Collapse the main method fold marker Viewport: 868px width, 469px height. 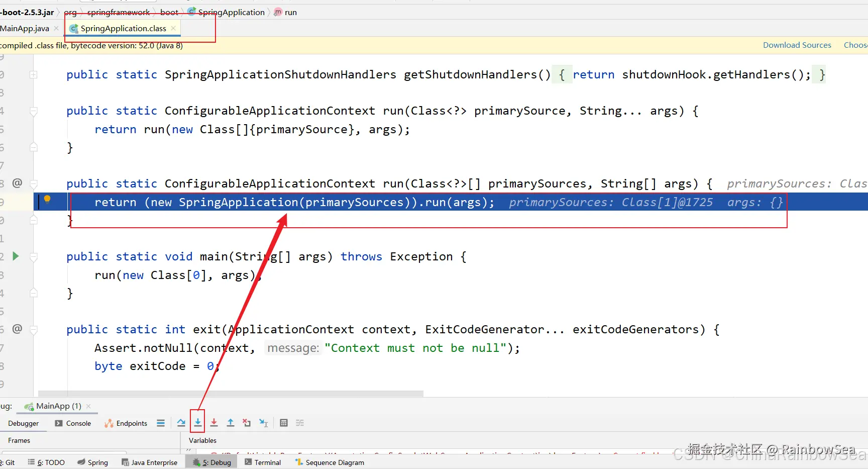[x=34, y=256]
